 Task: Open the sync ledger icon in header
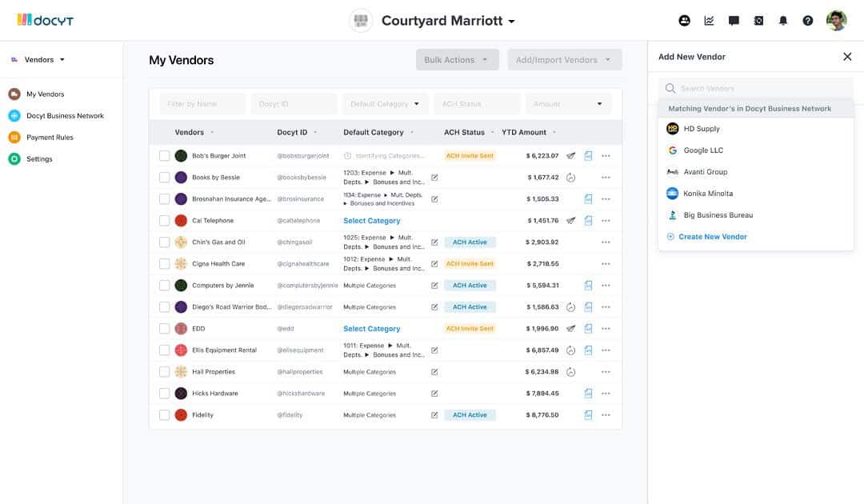(758, 21)
